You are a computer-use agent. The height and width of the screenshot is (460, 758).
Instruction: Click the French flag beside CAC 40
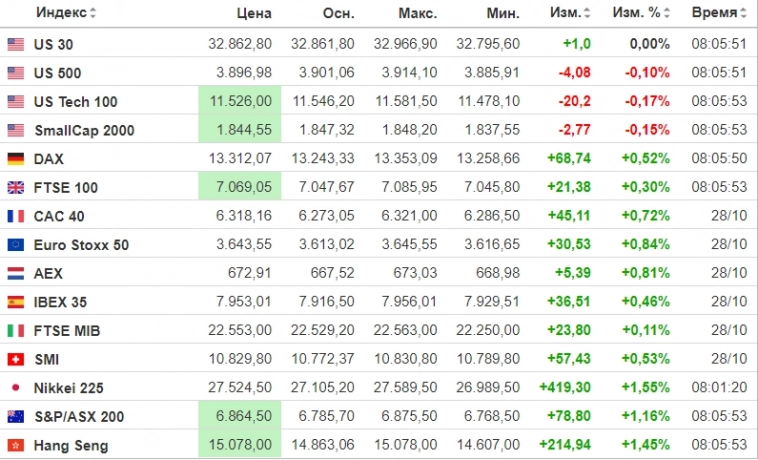click(x=16, y=216)
